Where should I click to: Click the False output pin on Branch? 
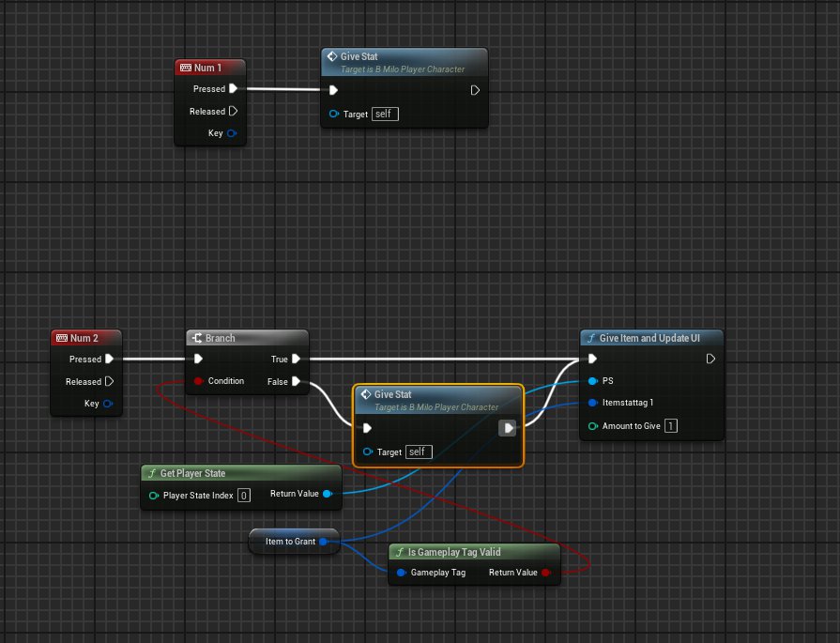296,381
